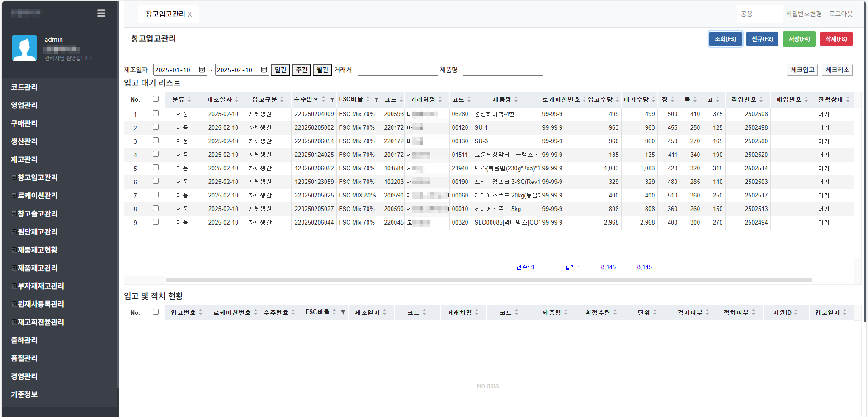Screen dimensions: 868x417
Task: Sort by 입고구분 column sort arrows
Action: (282, 99)
